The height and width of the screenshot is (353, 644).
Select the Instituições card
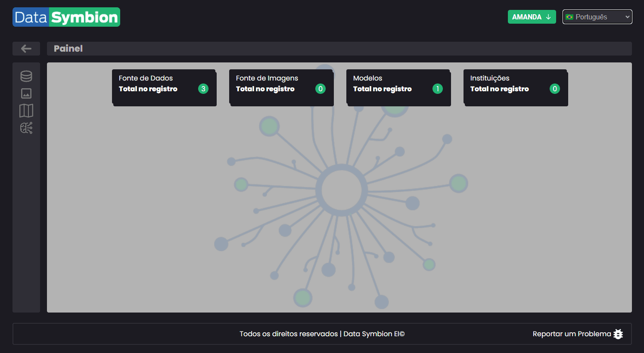click(515, 87)
